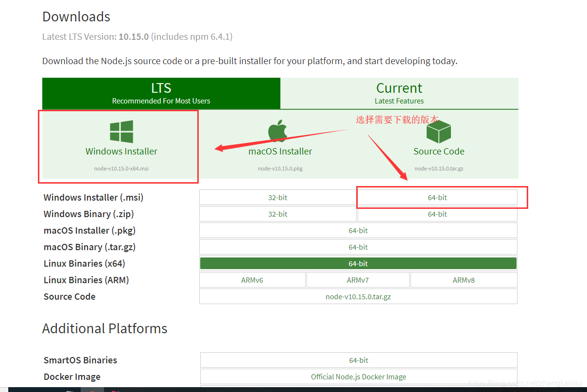Screen dimensions: 587x392
Task: Click the Linux Binaries (ARM) row label
Action: (x=86, y=280)
